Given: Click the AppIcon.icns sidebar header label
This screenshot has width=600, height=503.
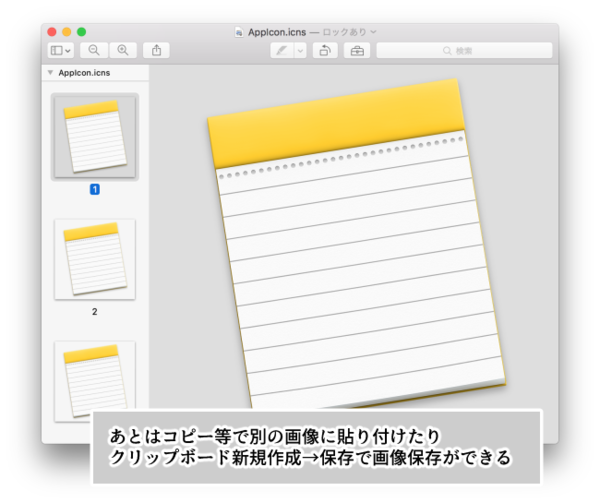Looking at the screenshot, I should (84, 73).
